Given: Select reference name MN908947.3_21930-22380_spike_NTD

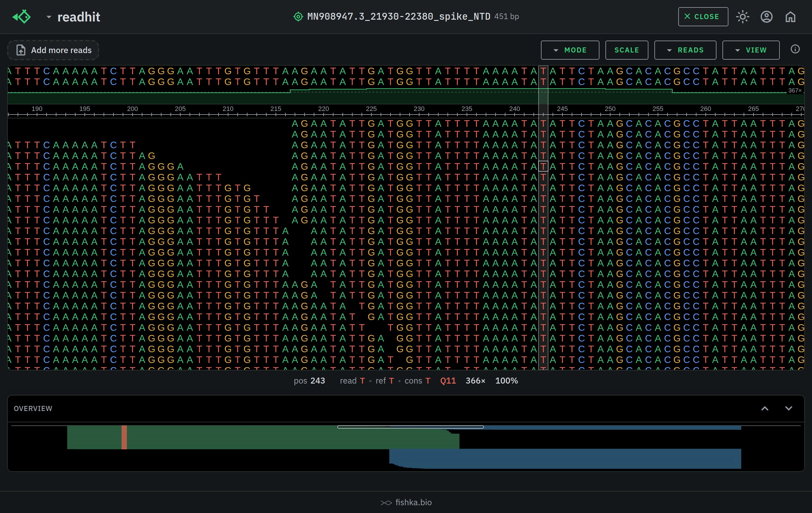Looking at the screenshot, I should pos(399,16).
